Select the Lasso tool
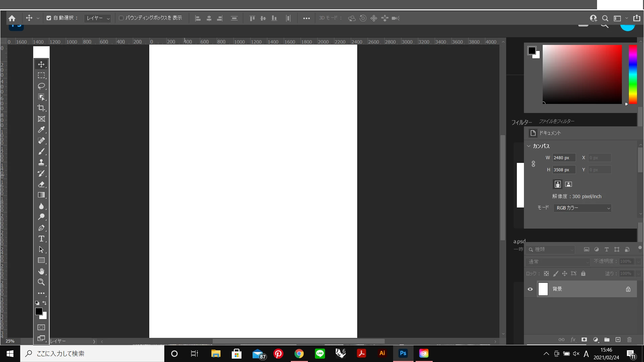This screenshot has height=362, width=644. (x=41, y=86)
